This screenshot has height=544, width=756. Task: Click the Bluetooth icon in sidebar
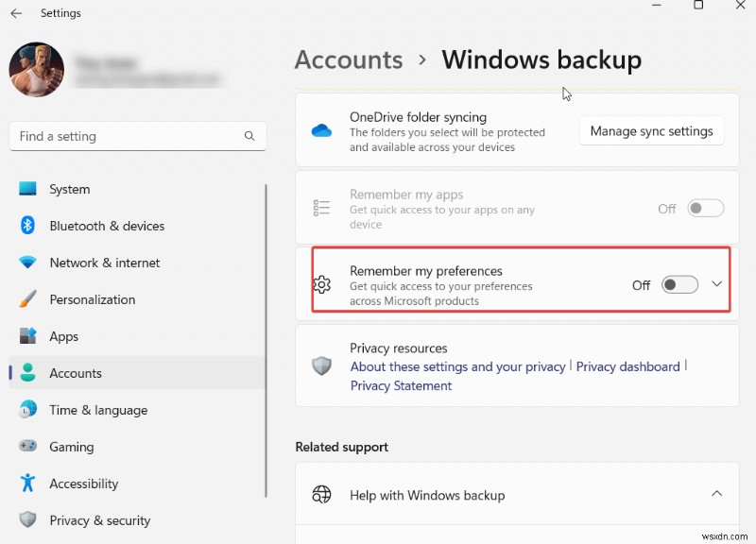[27, 226]
